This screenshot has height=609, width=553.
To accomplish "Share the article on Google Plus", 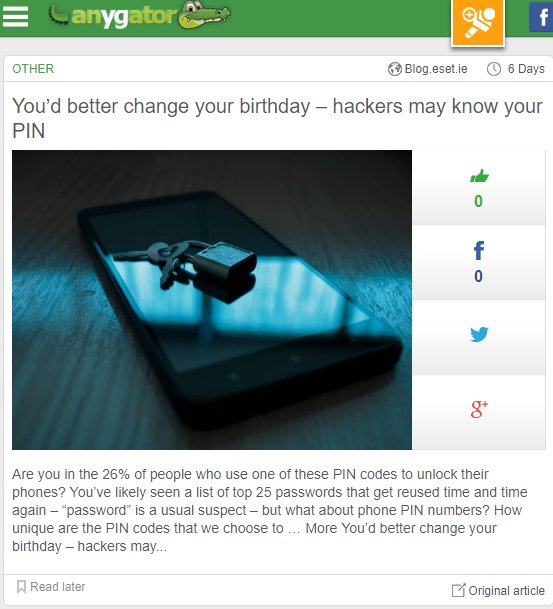I will (x=479, y=409).
